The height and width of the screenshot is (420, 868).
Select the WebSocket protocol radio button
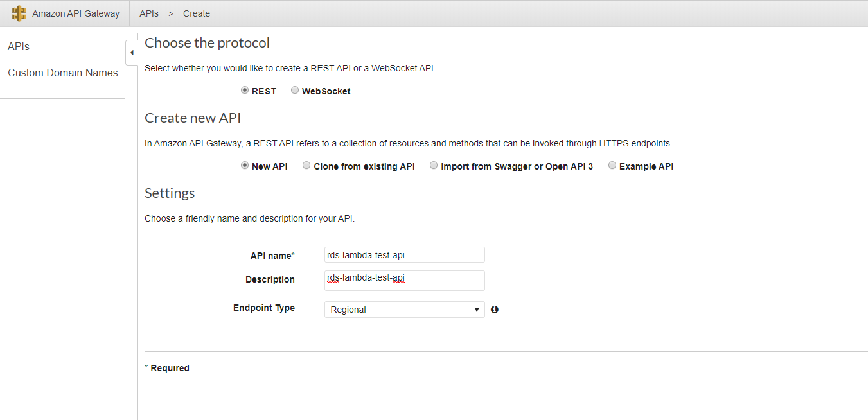coord(295,91)
